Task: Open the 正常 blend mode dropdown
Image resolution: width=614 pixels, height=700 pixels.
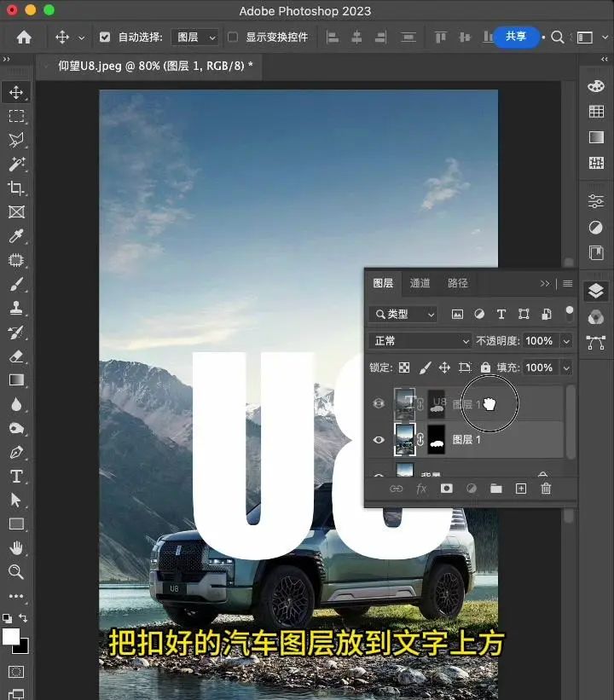Action: 420,341
